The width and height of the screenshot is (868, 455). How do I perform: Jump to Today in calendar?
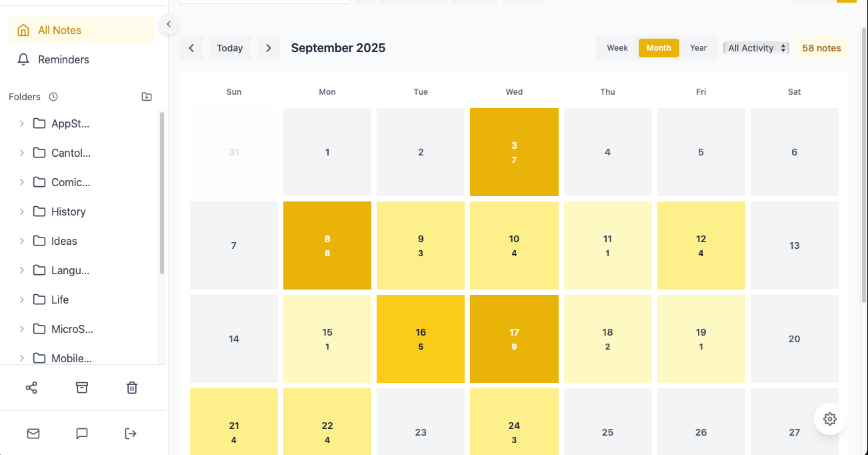click(230, 48)
